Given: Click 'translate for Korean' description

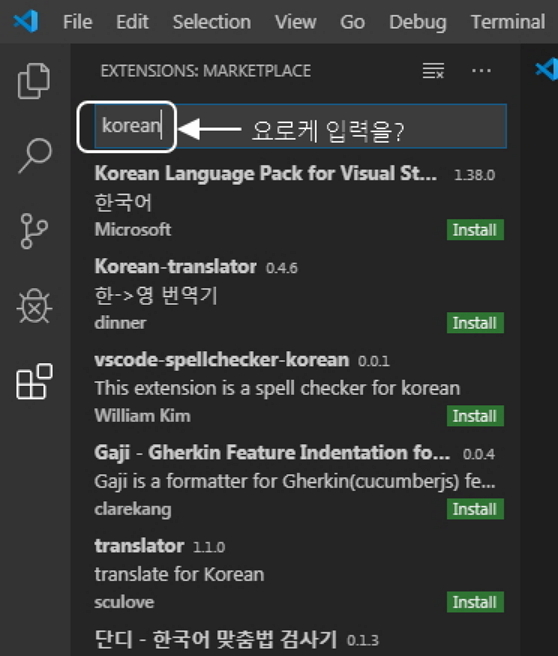Looking at the screenshot, I should (x=179, y=574).
